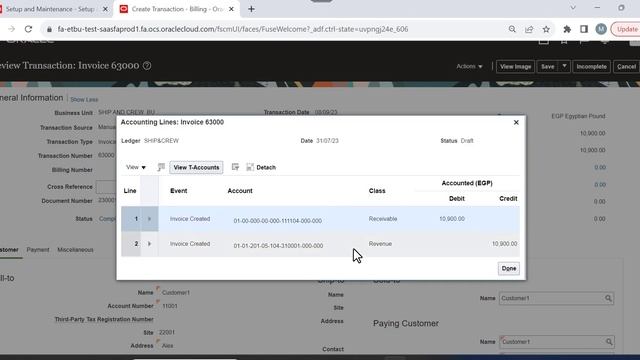
Task: Search Sold-to customer name magnifier icon
Action: (x=608, y=298)
